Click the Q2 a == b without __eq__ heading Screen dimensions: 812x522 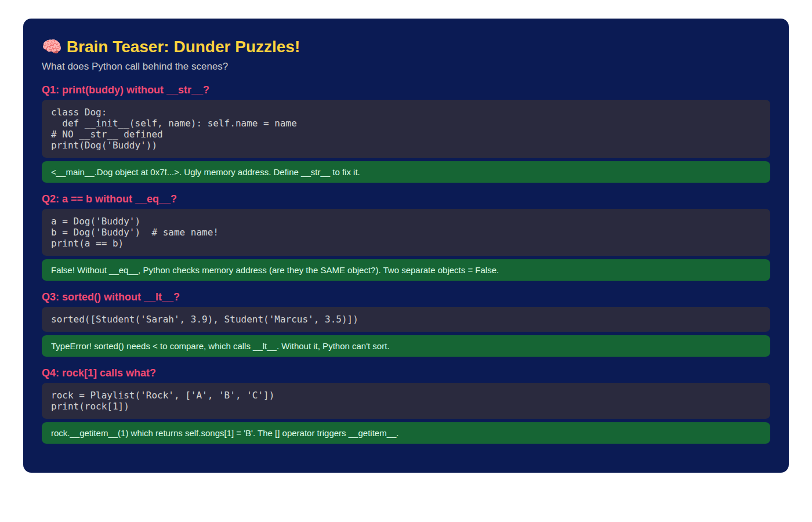click(109, 199)
